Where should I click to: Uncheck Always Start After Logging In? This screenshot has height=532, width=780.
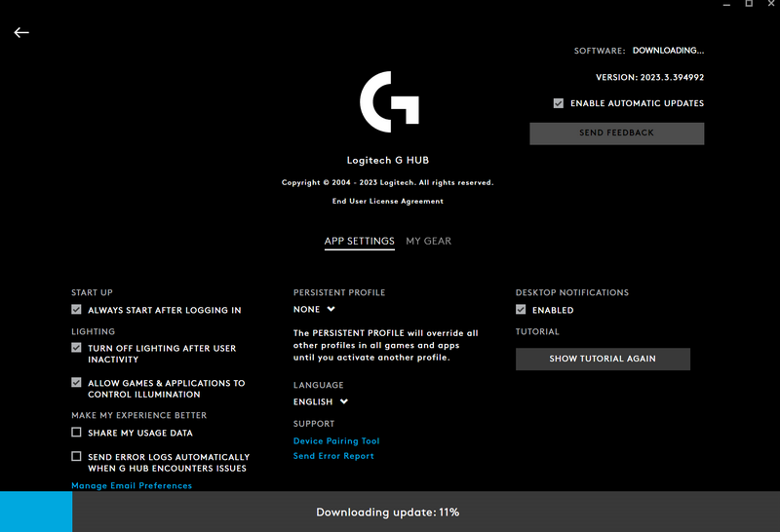[x=77, y=310]
